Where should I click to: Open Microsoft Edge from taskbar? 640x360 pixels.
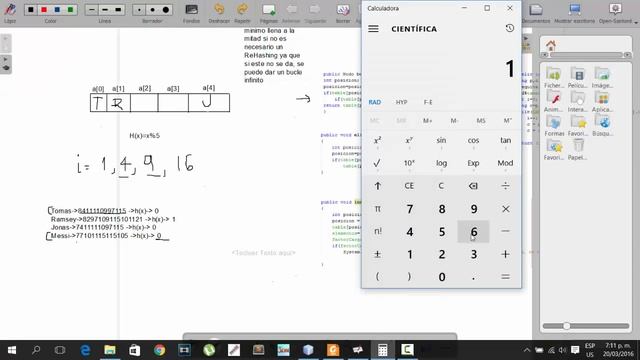click(85, 350)
